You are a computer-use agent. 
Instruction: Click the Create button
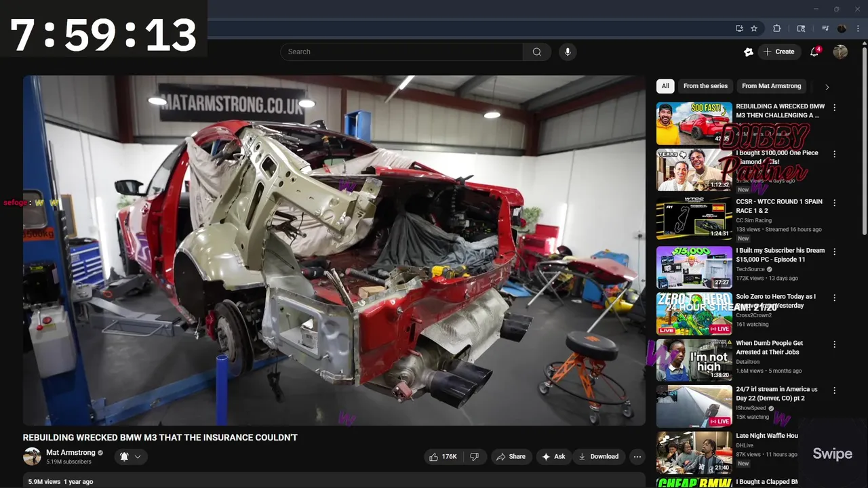pyautogui.click(x=778, y=52)
